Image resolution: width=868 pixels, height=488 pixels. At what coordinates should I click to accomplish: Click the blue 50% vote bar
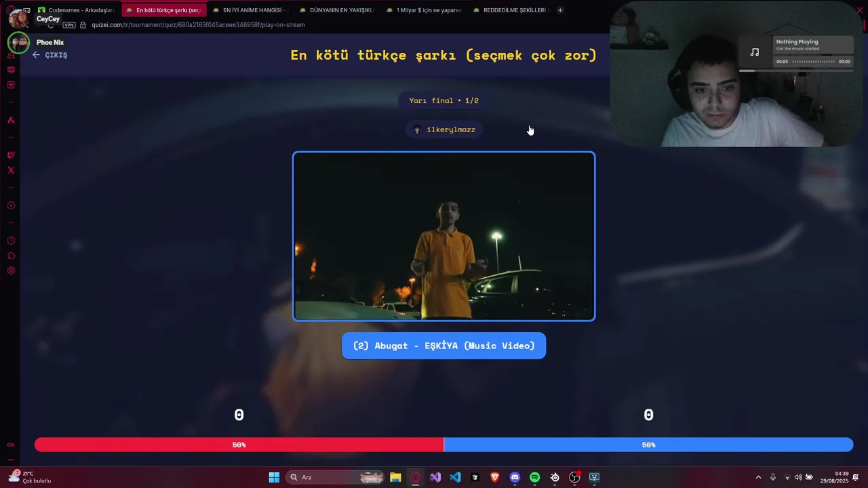point(648,445)
